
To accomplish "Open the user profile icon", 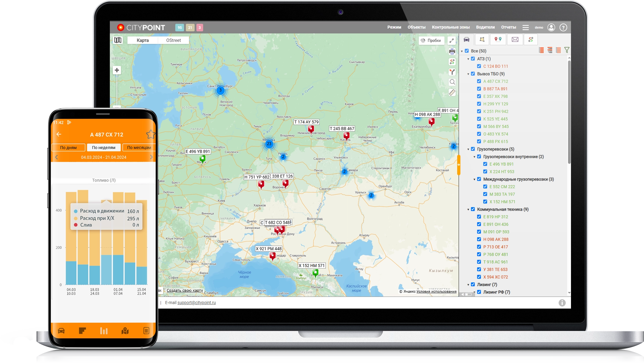I will tap(551, 28).
